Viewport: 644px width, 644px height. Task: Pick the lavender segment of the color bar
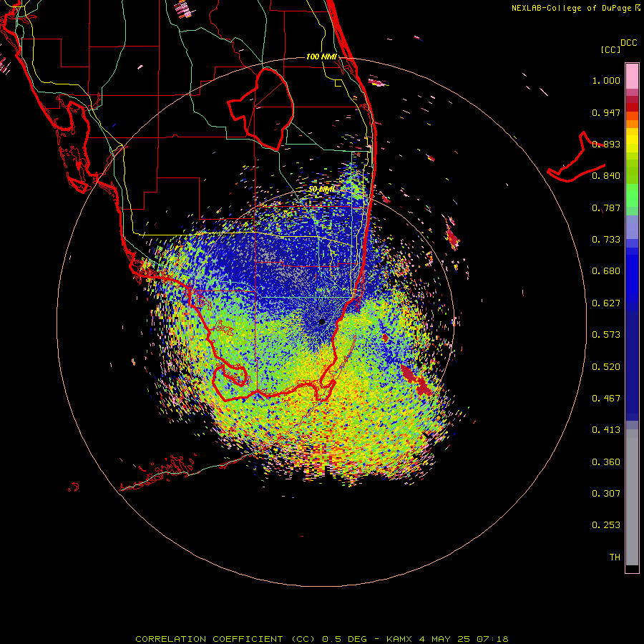[x=632, y=228]
